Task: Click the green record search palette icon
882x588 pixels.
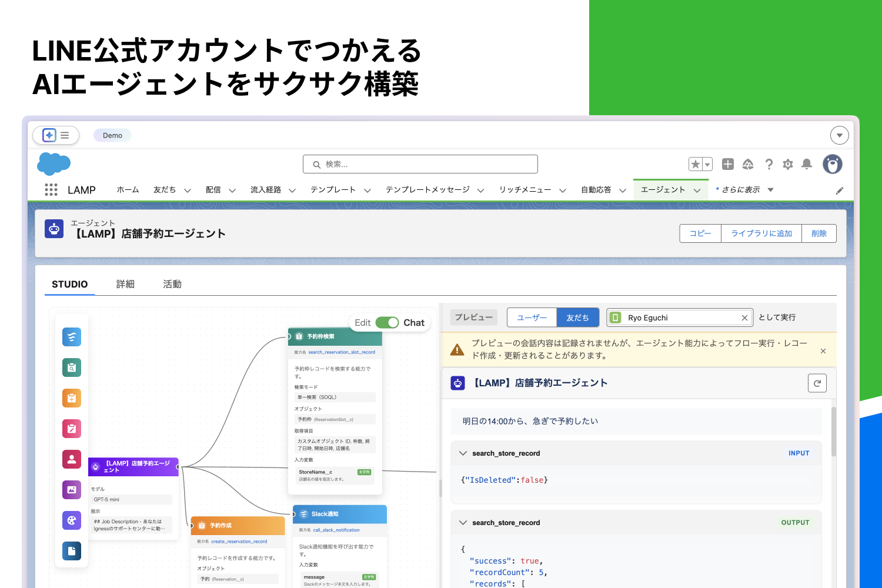Action: (x=72, y=367)
